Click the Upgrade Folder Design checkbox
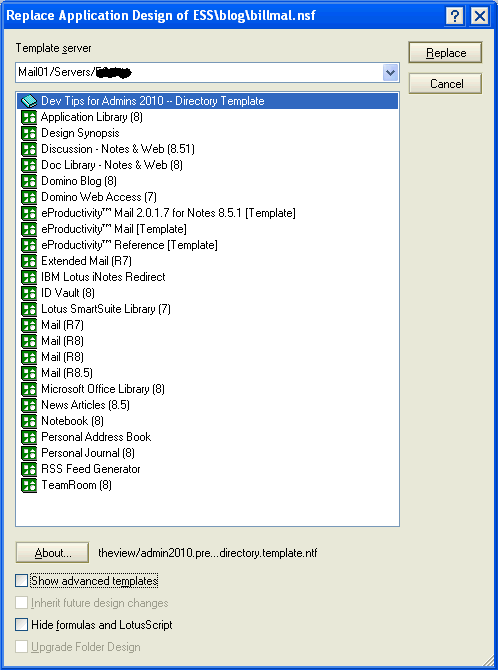The image size is (498, 670). [x=21, y=647]
